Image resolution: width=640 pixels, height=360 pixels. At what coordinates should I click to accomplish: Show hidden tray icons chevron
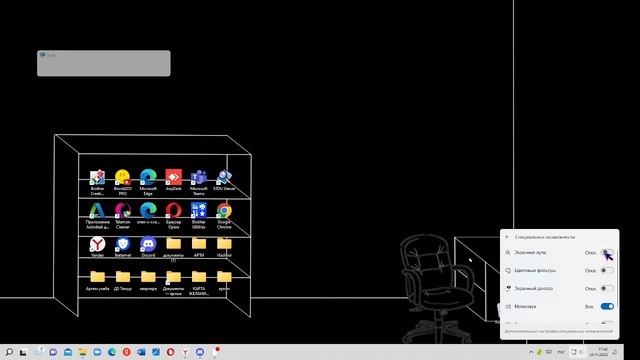pos(531,352)
